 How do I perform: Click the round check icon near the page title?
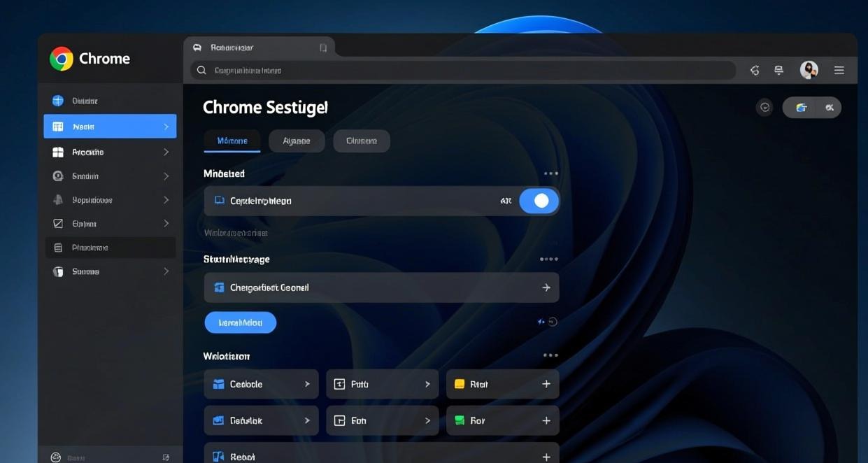point(764,107)
